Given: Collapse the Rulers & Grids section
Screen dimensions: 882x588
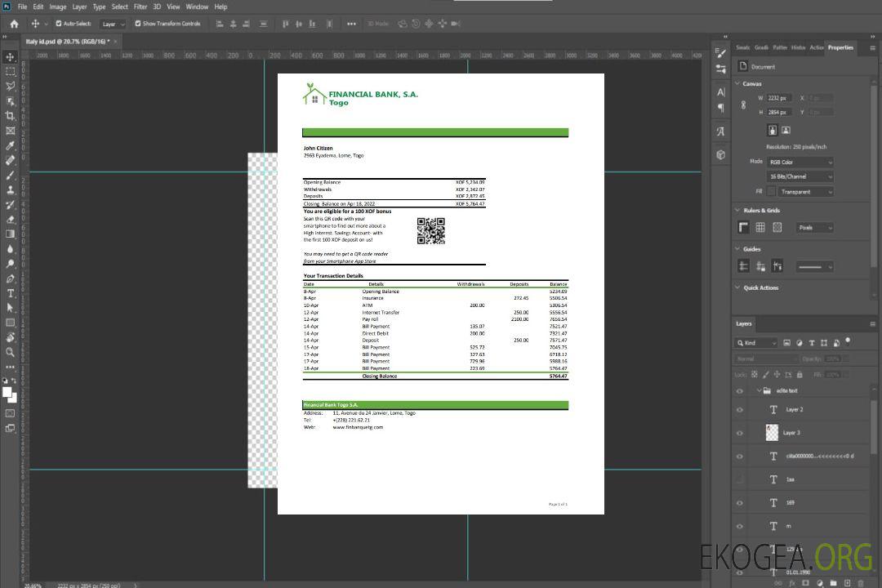Looking at the screenshot, I should pos(738,211).
